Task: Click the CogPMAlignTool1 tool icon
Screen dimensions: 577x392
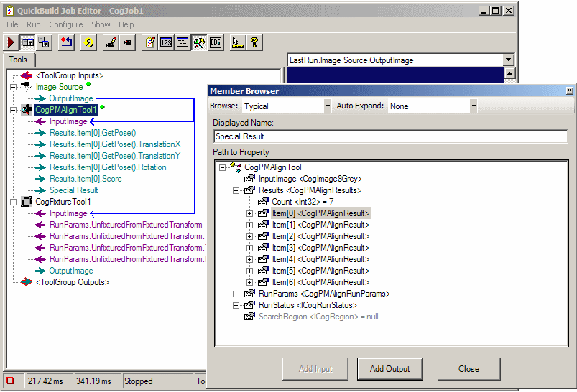Action: (x=27, y=110)
